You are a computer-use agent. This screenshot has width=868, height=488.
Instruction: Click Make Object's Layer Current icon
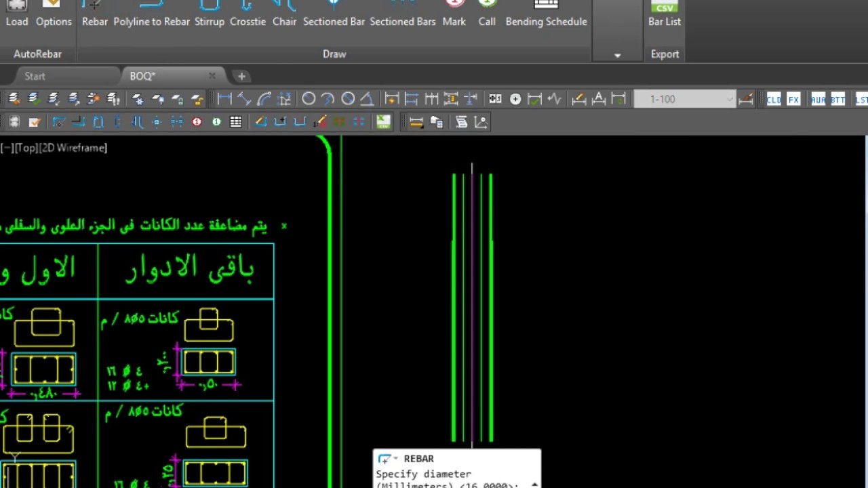(x=34, y=99)
